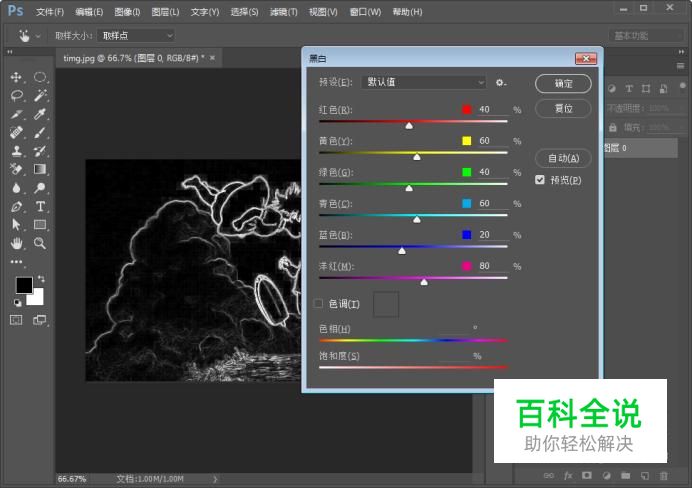
Task: Open the Image (图像) menu
Action: tap(127, 12)
